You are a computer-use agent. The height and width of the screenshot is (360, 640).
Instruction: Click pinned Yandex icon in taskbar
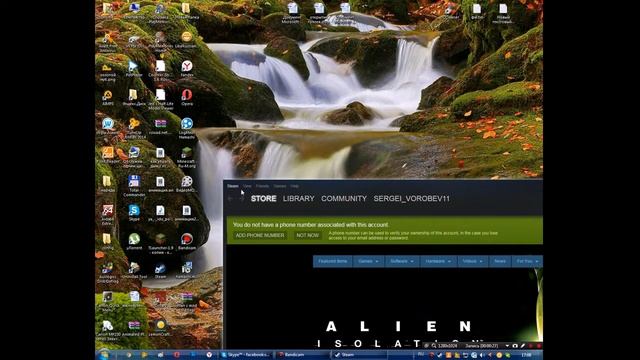tap(209, 355)
